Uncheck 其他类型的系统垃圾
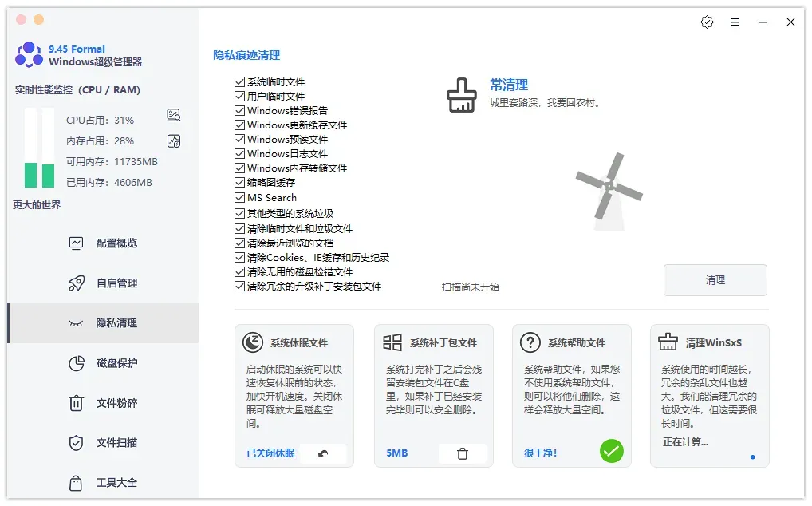 pos(239,213)
